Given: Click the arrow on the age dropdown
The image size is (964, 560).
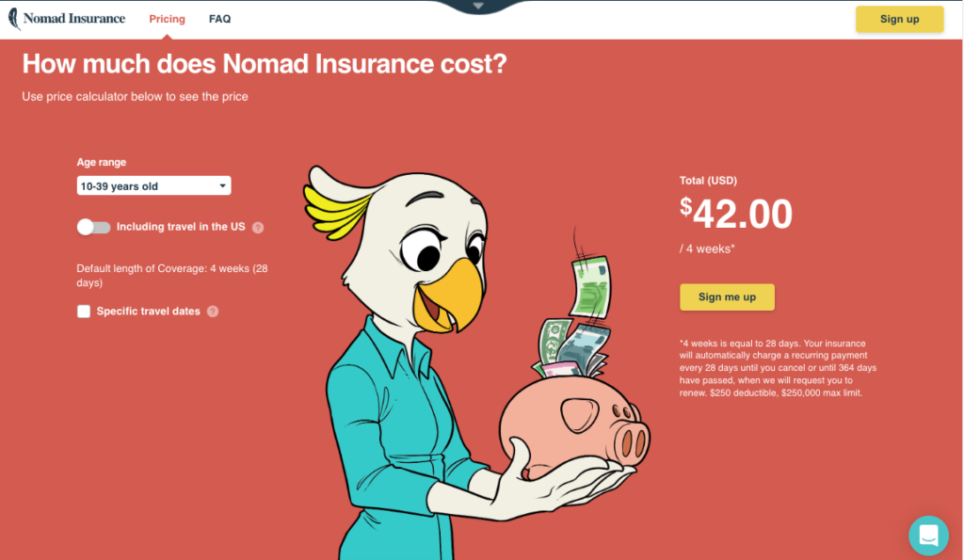Looking at the screenshot, I should pos(222,185).
